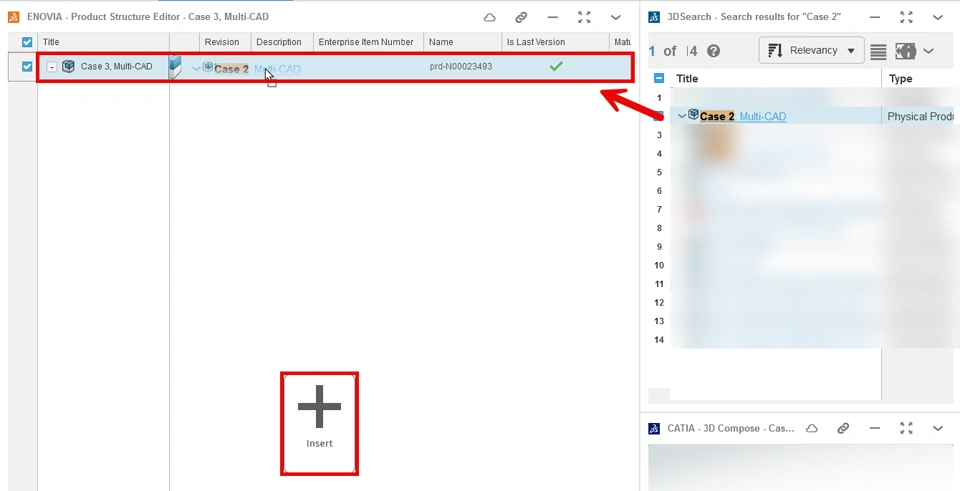Click the 3DSearch app icon
The width and height of the screenshot is (960, 491).
654,17
